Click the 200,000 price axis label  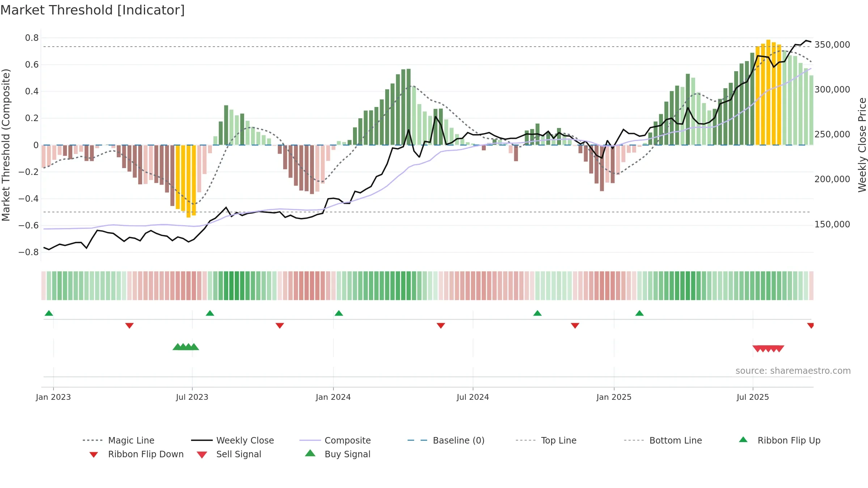click(832, 179)
